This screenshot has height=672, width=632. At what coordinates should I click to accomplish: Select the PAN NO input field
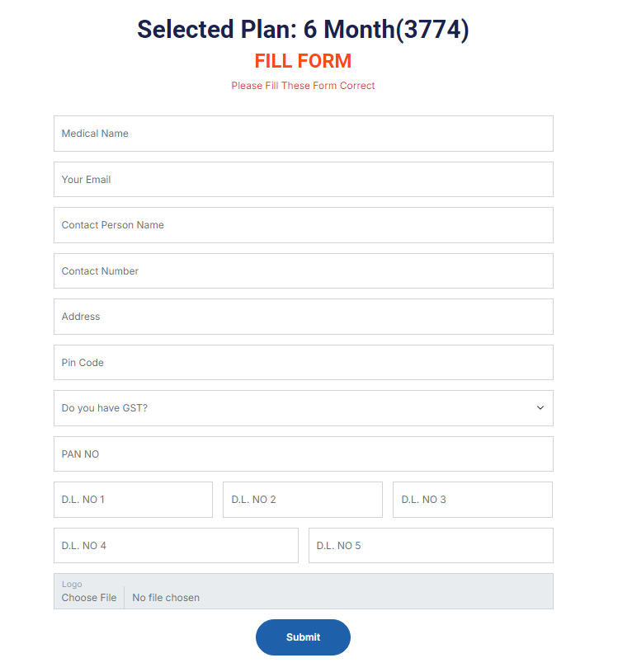(303, 454)
